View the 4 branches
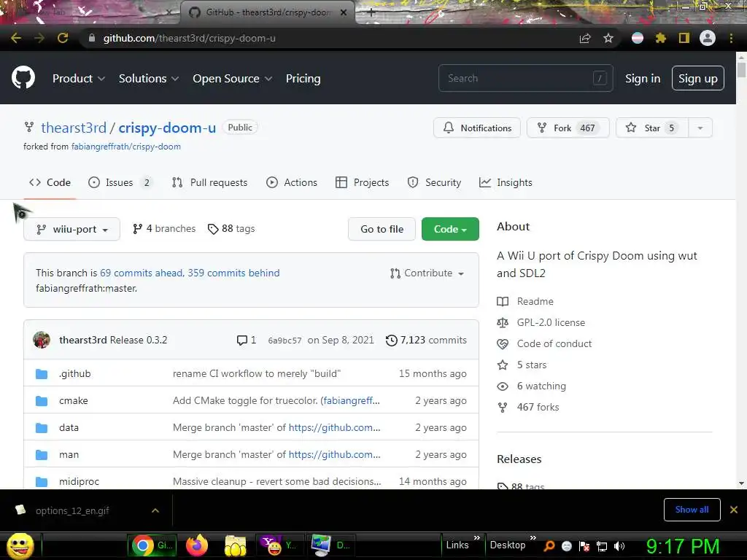The height and width of the screenshot is (560, 747). pos(164,228)
